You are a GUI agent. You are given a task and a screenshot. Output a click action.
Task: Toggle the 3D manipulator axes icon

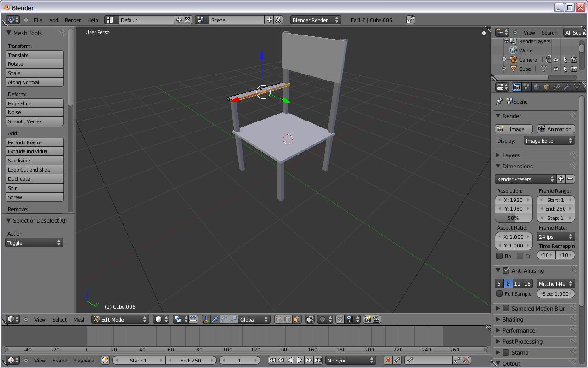(206, 319)
